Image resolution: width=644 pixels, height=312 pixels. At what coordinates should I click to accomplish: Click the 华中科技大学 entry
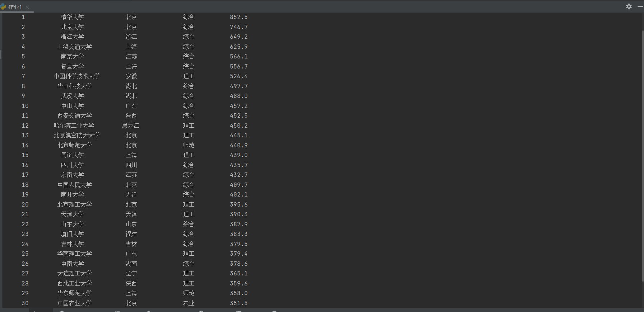pos(74,86)
